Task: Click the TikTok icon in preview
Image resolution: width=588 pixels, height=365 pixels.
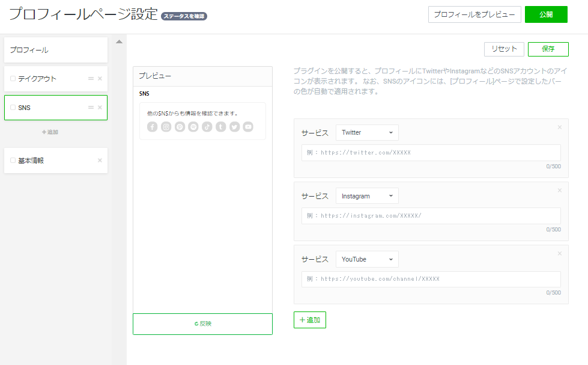Action: click(x=207, y=127)
